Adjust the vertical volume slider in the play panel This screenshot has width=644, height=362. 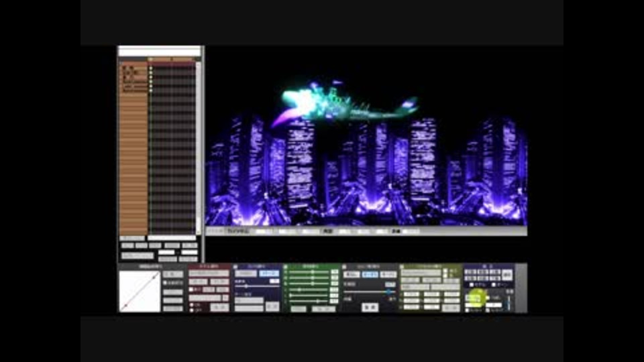509,302
